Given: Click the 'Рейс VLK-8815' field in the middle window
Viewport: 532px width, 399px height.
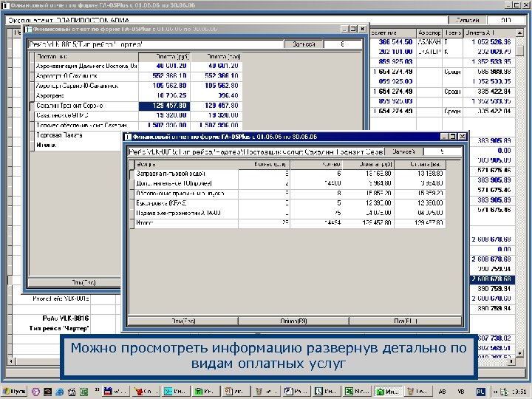Looking at the screenshot, I should pos(156,44).
